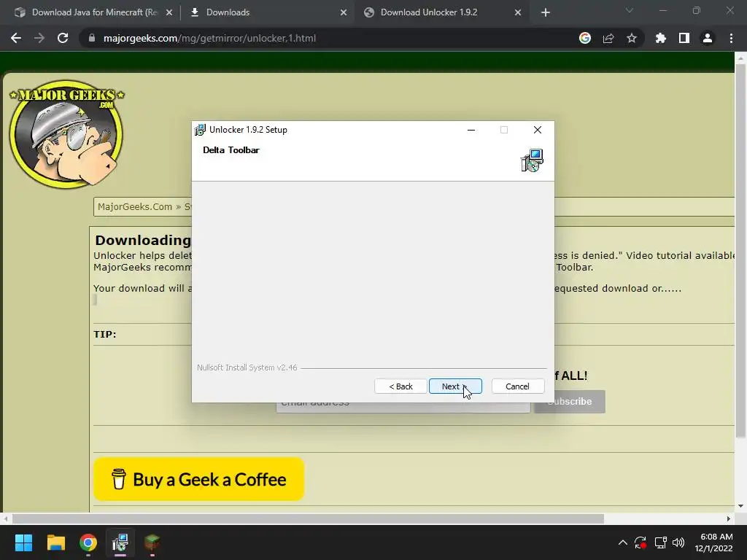The height and width of the screenshot is (560, 747).
Task: Click the address bar URL
Action: click(x=209, y=38)
